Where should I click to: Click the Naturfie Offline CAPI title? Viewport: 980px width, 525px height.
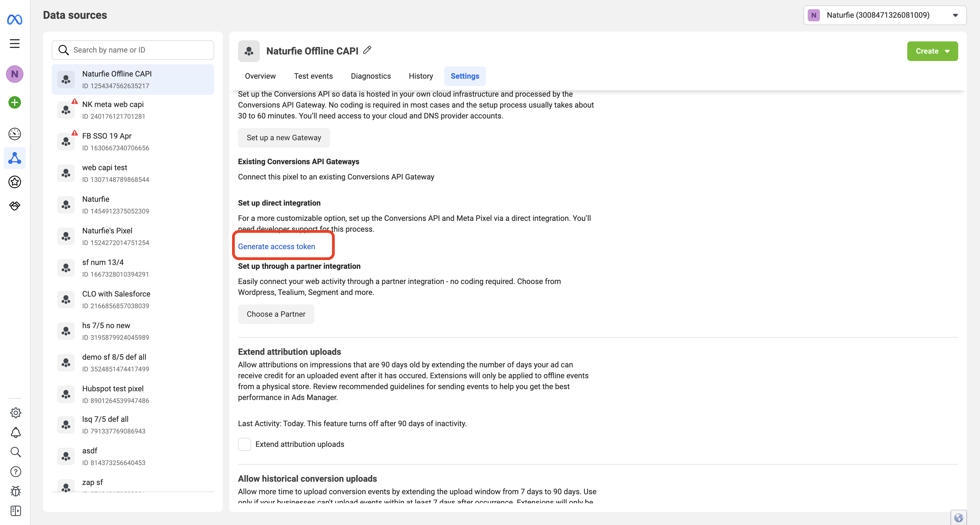[x=312, y=51]
